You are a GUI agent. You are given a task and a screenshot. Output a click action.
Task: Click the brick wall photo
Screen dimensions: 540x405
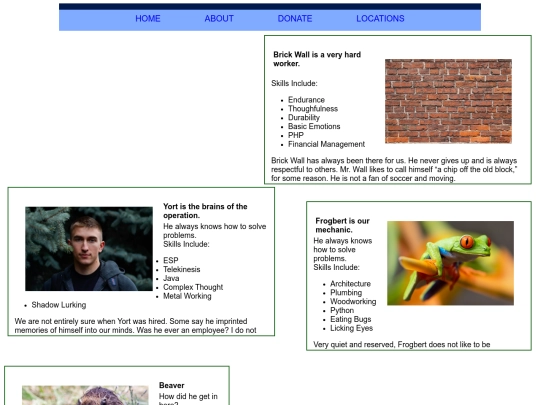pos(448,101)
